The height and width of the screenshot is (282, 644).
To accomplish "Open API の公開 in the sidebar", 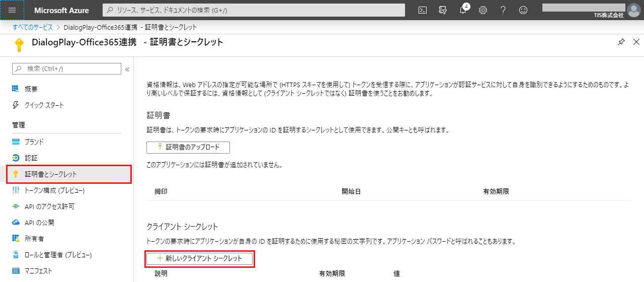I will (39, 223).
